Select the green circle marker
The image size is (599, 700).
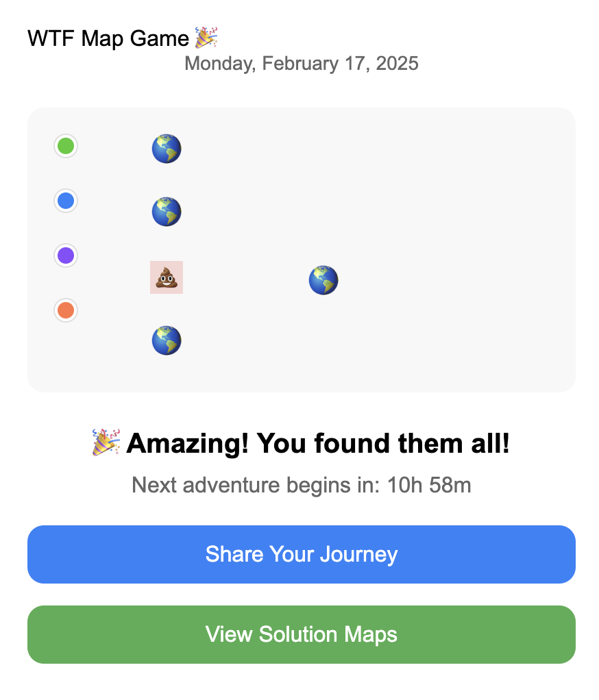click(x=66, y=146)
